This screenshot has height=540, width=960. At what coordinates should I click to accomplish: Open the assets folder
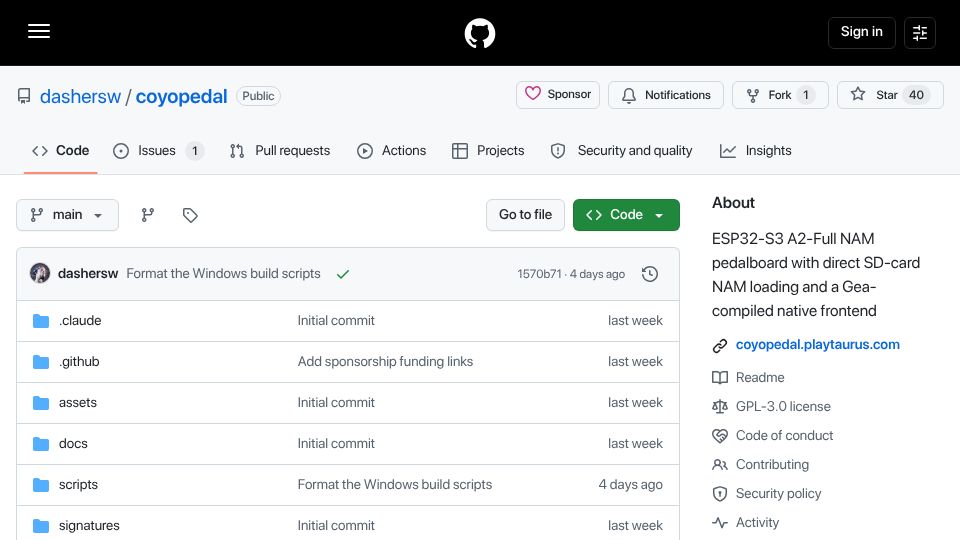pos(78,403)
